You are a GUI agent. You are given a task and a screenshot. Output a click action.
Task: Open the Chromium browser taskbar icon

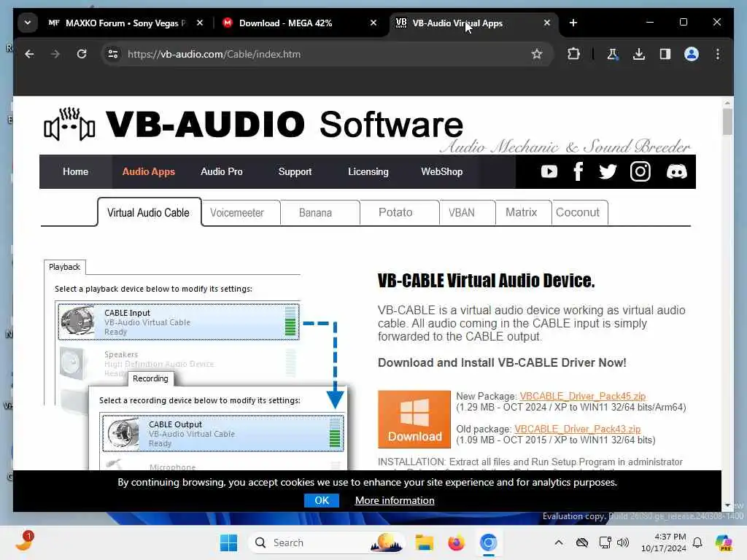488,542
